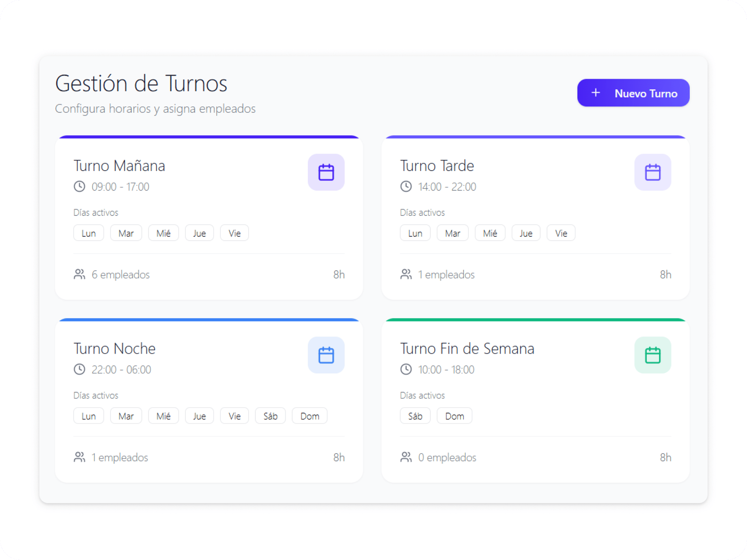The width and height of the screenshot is (747, 560).
Task: Click the green calendar icon on Turno Fin de Semana
Action: tap(653, 354)
